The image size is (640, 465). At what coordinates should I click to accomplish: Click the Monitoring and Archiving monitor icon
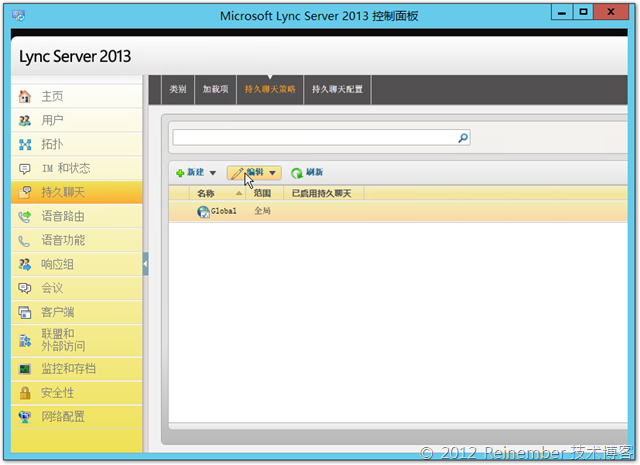click(25, 369)
